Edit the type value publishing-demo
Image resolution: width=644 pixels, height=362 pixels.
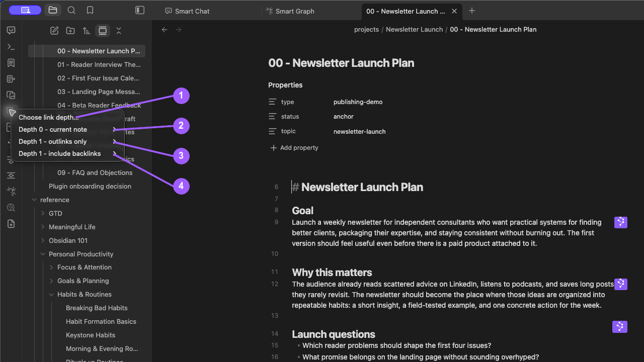358,102
